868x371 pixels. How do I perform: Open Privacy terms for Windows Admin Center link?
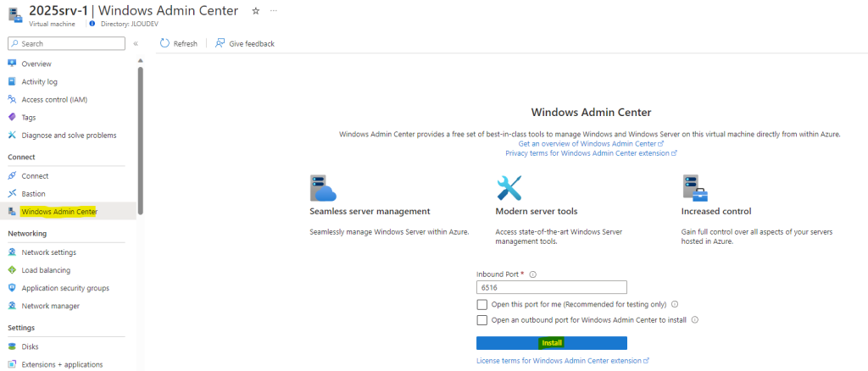[x=591, y=153]
